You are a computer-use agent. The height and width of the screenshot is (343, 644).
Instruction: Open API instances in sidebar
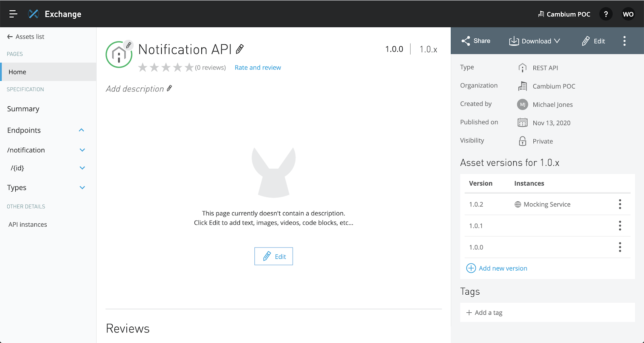(28, 225)
